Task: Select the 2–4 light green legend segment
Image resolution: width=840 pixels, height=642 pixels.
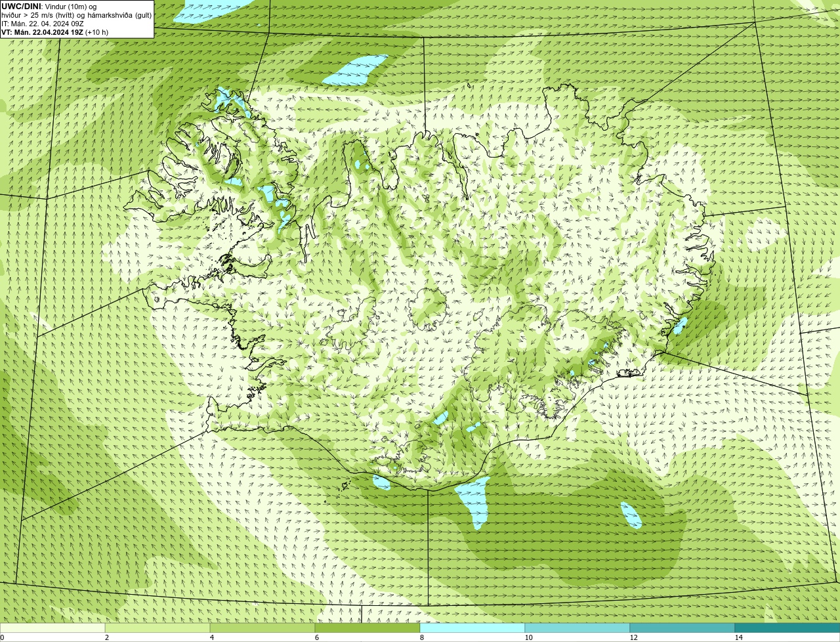Action: pyautogui.click(x=157, y=628)
